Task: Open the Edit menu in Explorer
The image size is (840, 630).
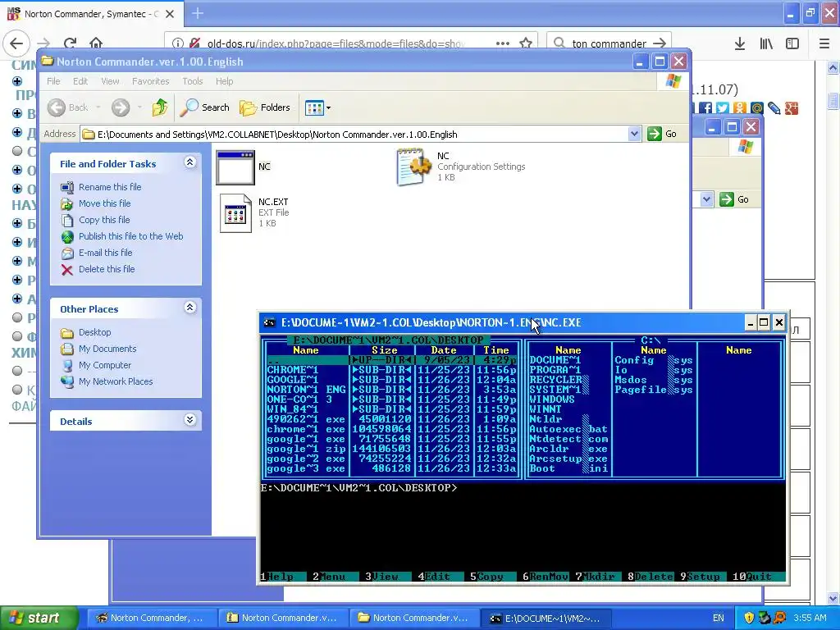Action: (x=80, y=81)
